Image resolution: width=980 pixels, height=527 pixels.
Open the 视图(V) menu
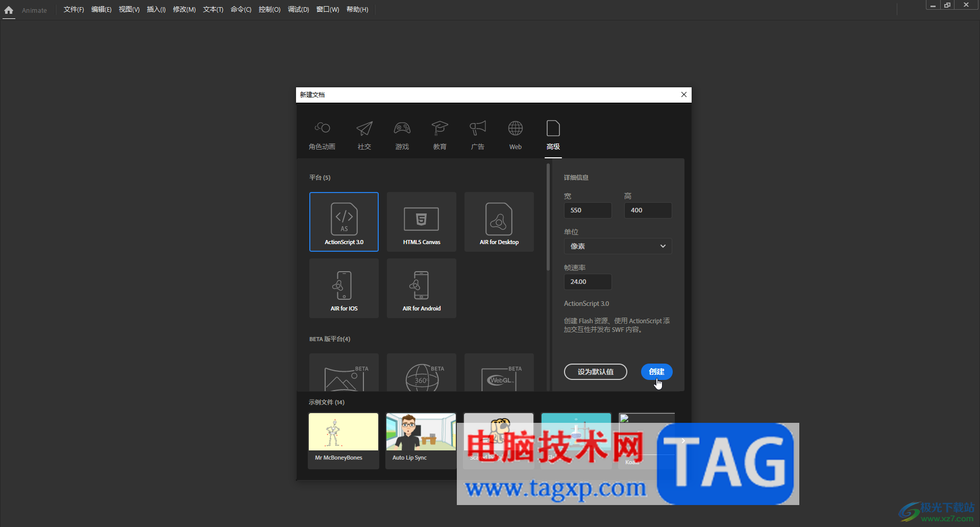[x=129, y=10]
